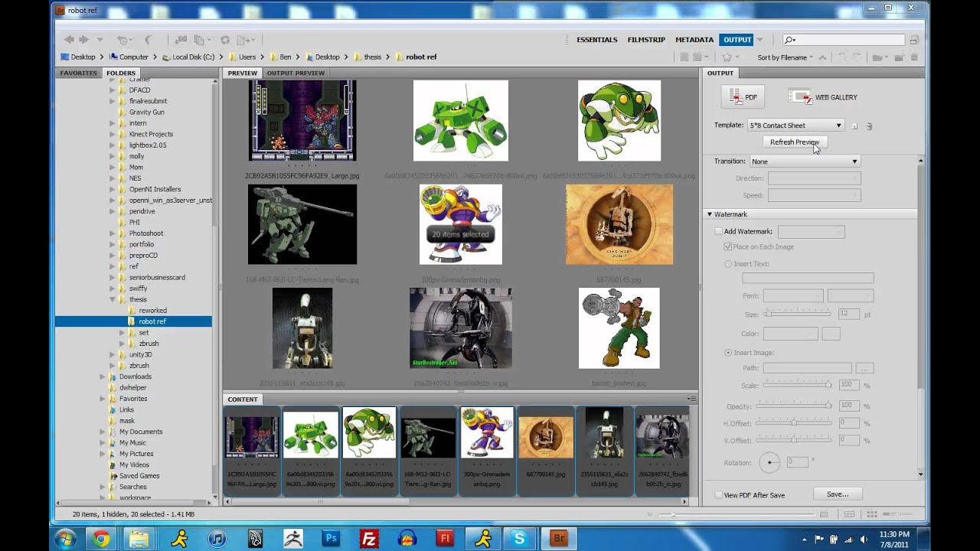The height and width of the screenshot is (551, 980).
Task: Click the Web Gallery output icon
Action: pyautogui.click(x=824, y=97)
